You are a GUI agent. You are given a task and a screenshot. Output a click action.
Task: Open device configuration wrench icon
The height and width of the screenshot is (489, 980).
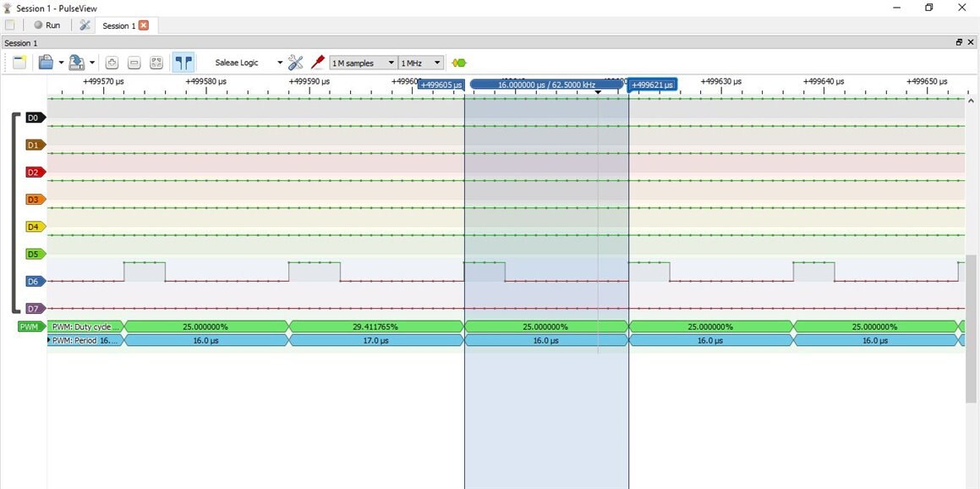coord(296,63)
